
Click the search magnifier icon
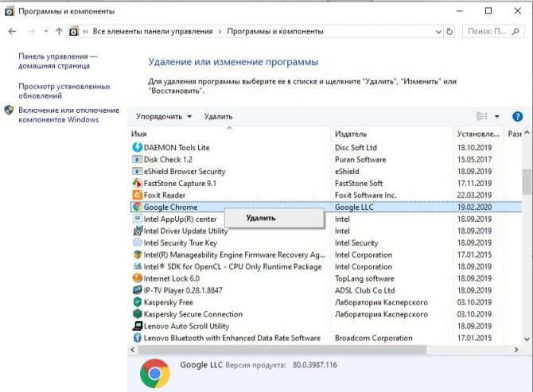[515, 31]
